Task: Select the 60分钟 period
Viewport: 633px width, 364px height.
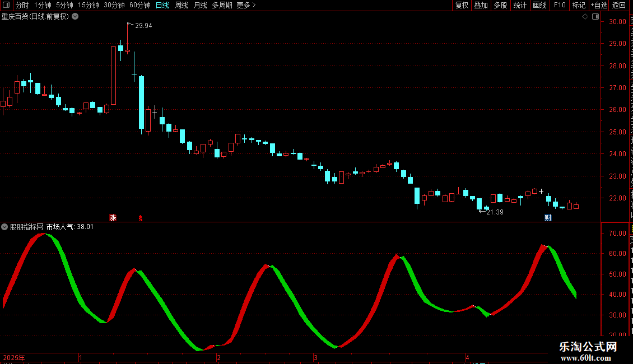Action: pyautogui.click(x=139, y=5)
